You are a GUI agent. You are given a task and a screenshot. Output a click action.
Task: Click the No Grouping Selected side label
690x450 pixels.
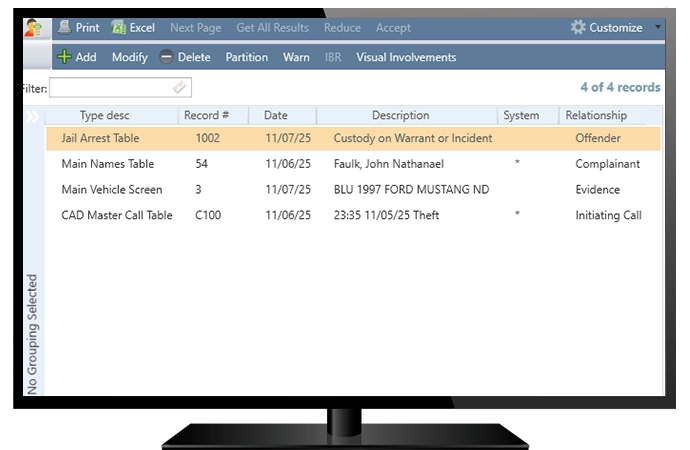click(32, 334)
